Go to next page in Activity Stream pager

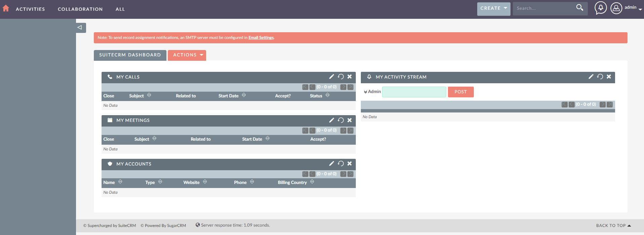coord(602,104)
